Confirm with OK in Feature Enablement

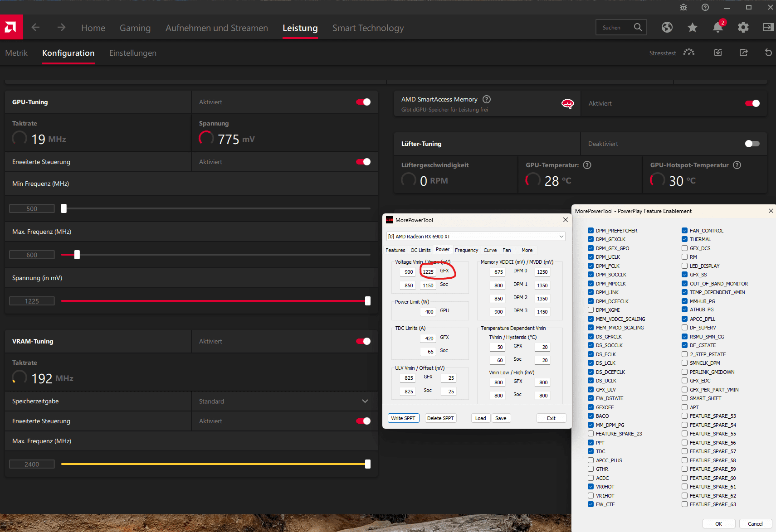[719, 524]
